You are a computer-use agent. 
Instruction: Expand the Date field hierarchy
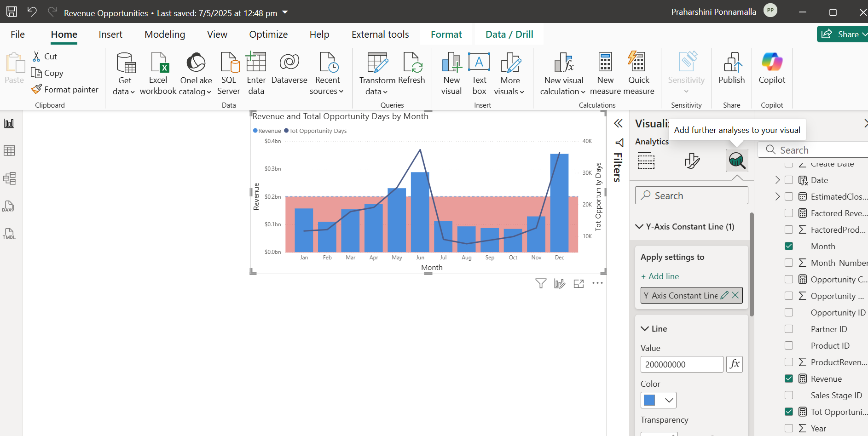(x=777, y=180)
